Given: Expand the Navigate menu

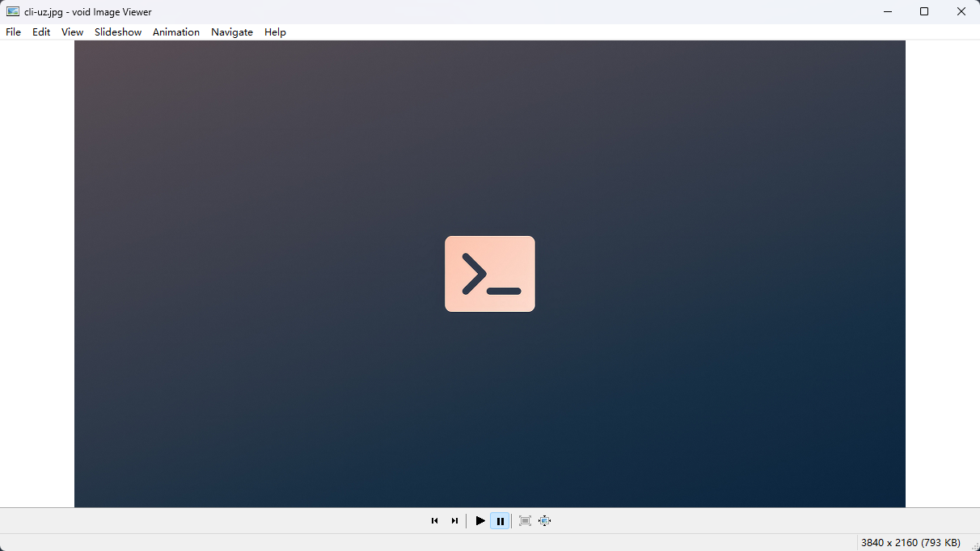Looking at the screenshot, I should [232, 32].
